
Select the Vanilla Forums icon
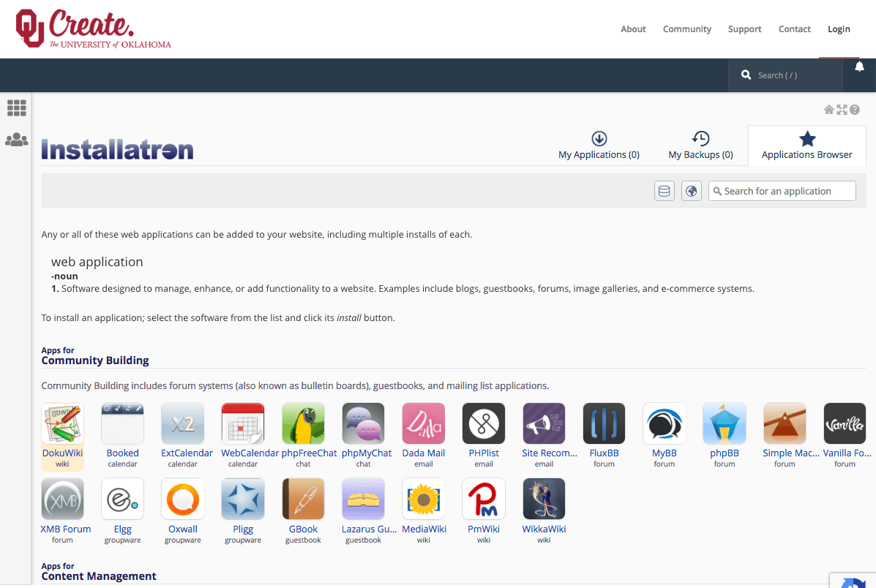coord(845,423)
